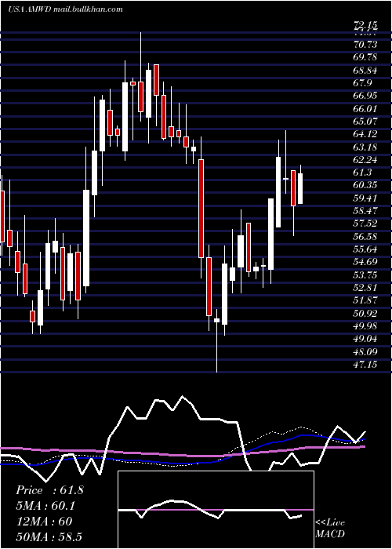The image size is (392, 549).
Task: Click the 60.35 price axis label
Action: point(365,186)
